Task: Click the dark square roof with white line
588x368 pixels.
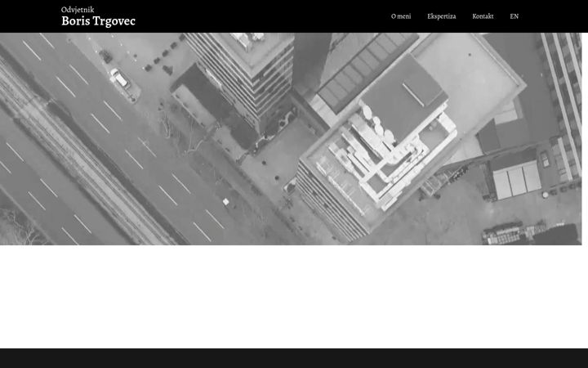Action: tap(405, 96)
